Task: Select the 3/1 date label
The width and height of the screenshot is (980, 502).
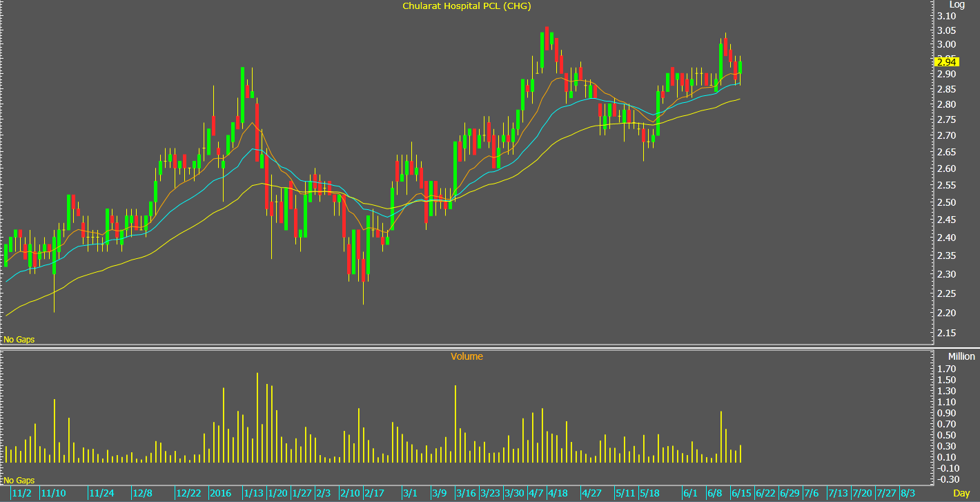Action: pyautogui.click(x=410, y=493)
